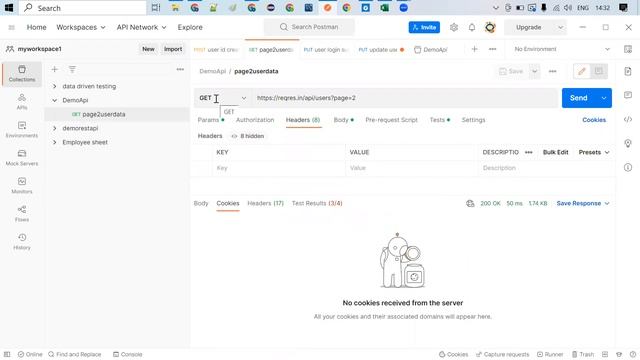Open the notifications bell icon
This screenshot has width=640, height=360.
click(472, 27)
